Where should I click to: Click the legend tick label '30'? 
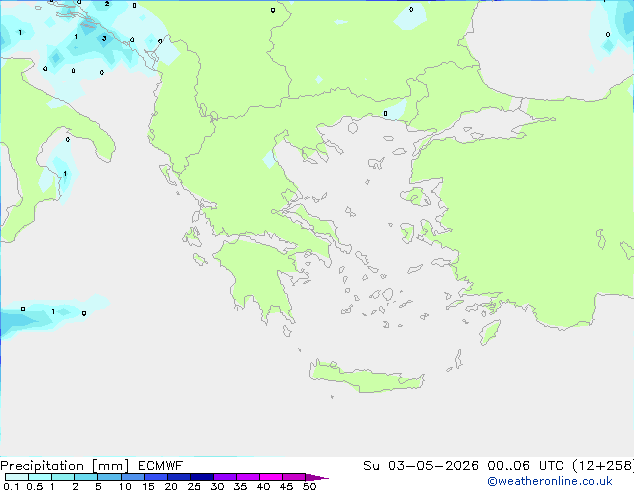click(217, 486)
